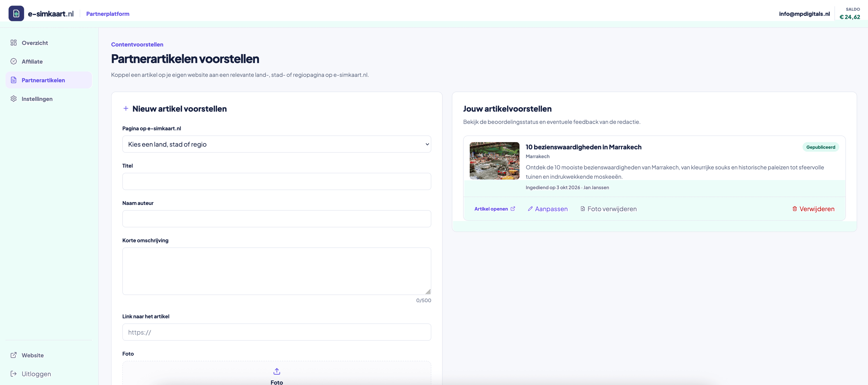The image size is (868, 385).
Task: Click the Gepubliceerd status badge
Action: 821,147
